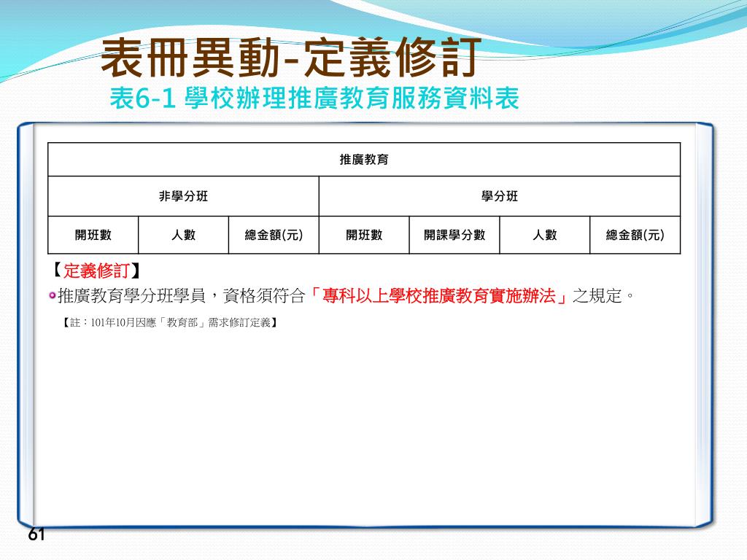Click the red text 專科以上學校推廣教育實施辦法
Viewport: 747px width, 560px height.
tap(438, 296)
